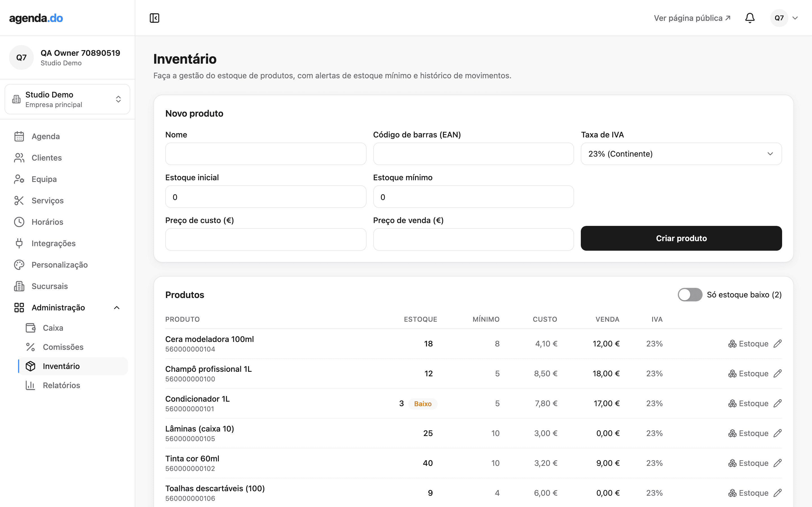Click the Criar produto button
The image size is (812, 507).
681,238
